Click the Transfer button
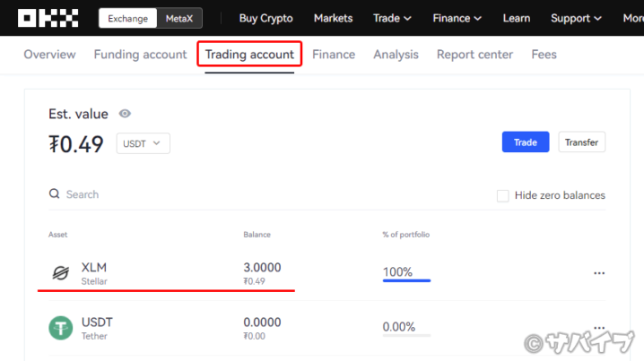644x361 pixels. [x=581, y=142]
